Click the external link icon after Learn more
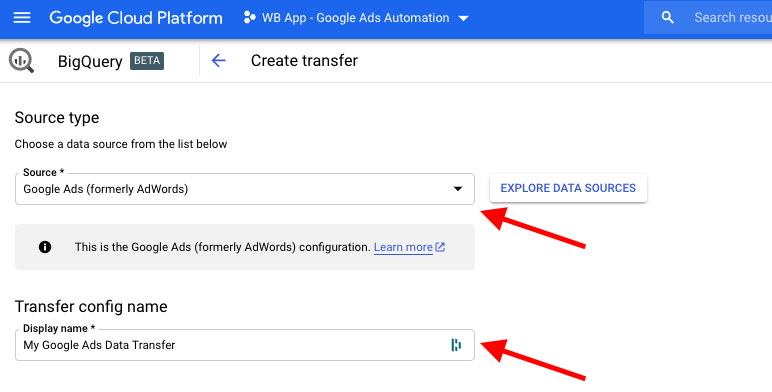Screen dimensions: 772x392 tap(440, 247)
